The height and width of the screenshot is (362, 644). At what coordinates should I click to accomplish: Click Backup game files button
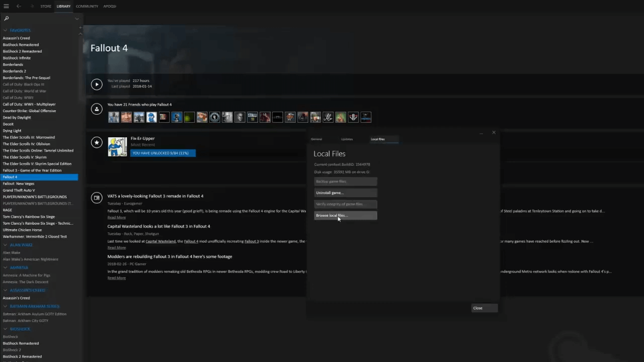(x=346, y=182)
